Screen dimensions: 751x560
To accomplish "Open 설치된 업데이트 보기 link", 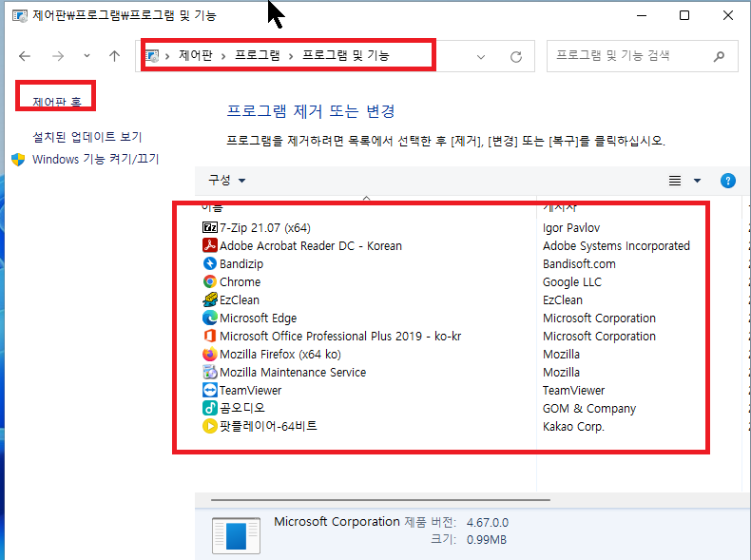I will click(x=87, y=137).
